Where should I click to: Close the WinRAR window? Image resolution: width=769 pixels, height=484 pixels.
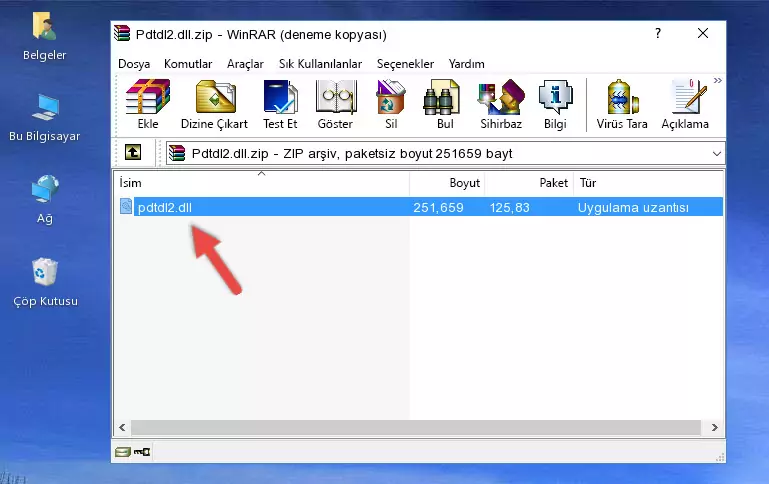click(703, 33)
